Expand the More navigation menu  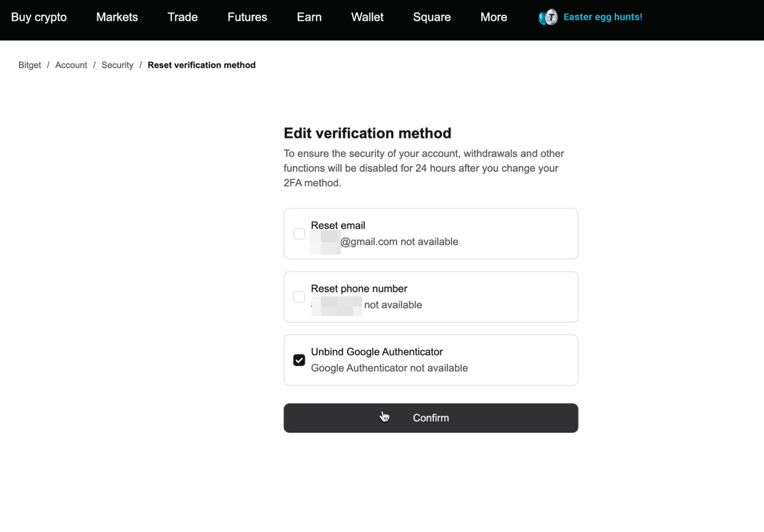tap(493, 17)
